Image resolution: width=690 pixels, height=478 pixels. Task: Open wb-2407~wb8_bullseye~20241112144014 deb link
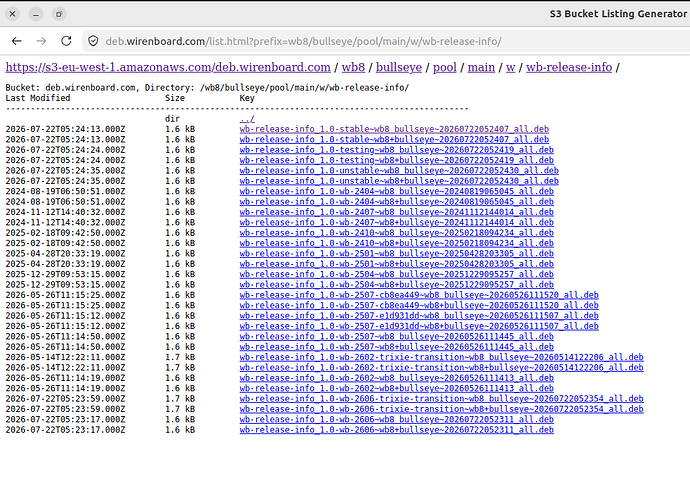(x=396, y=212)
